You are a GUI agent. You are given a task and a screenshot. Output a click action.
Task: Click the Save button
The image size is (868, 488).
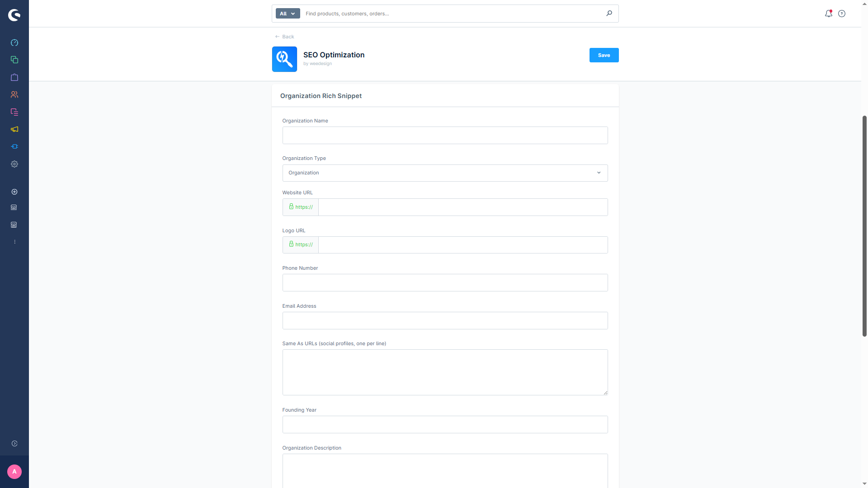click(604, 55)
